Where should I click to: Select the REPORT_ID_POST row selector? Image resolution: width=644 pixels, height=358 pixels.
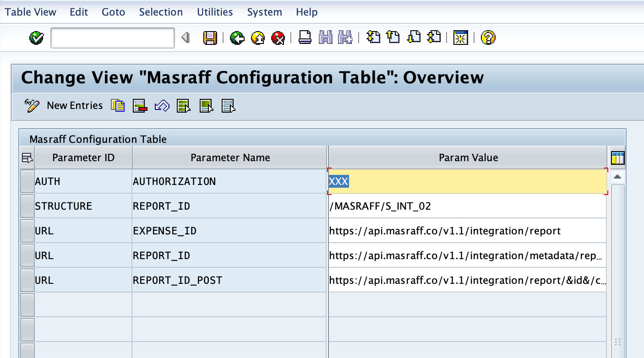[x=27, y=280]
